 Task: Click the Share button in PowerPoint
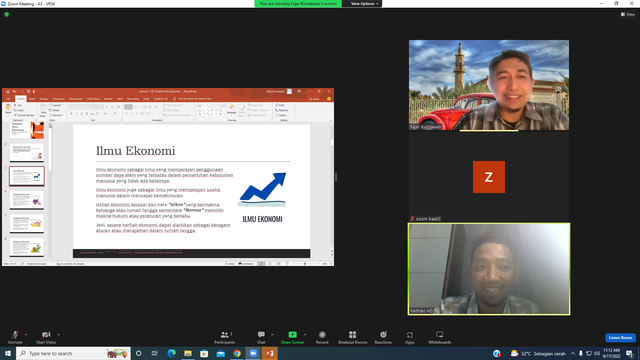[314, 99]
